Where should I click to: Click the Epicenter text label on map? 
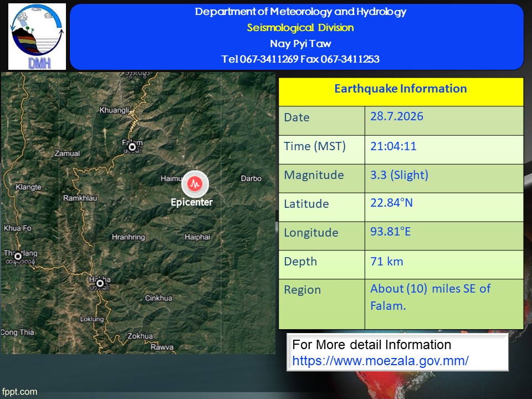click(192, 202)
